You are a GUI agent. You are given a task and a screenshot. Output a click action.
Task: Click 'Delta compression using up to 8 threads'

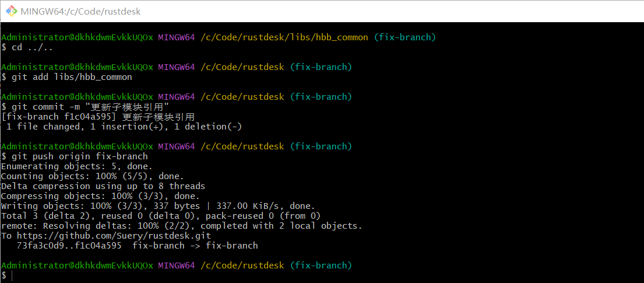(103, 186)
